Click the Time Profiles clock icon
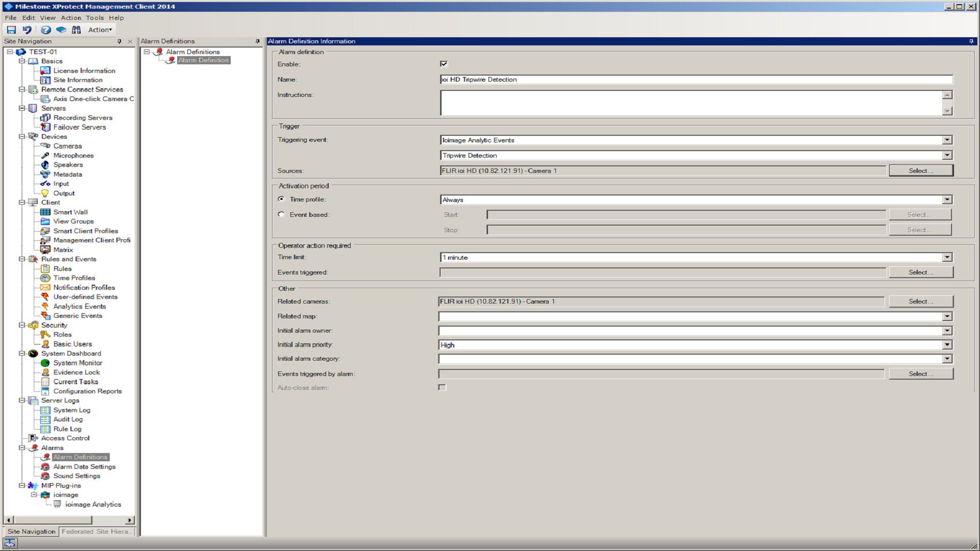Image resolution: width=980 pixels, height=551 pixels. tap(45, 278)
